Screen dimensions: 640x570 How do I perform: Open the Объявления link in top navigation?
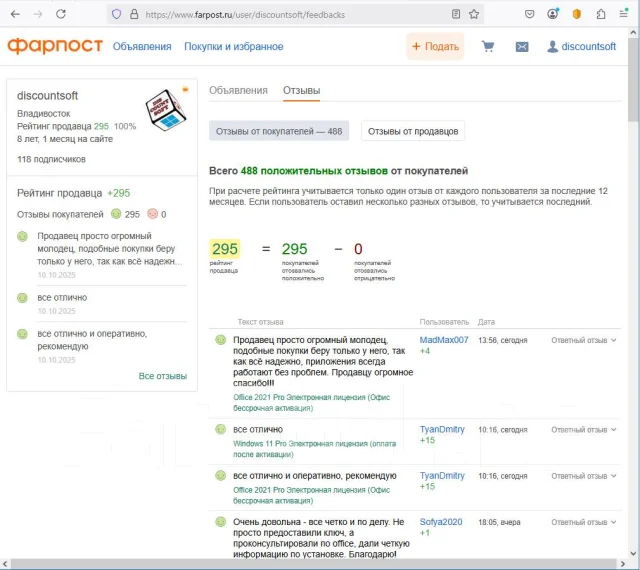[142, 47]
